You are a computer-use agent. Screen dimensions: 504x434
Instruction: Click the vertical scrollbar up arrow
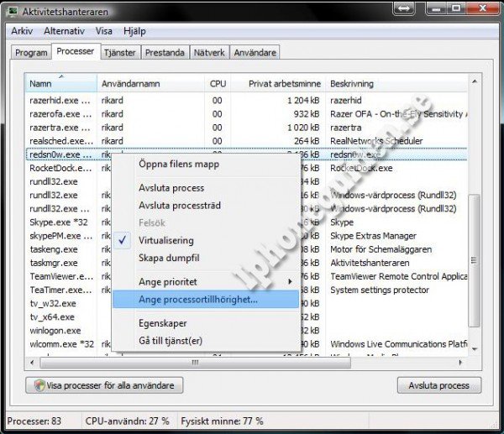(x=475, y=81)
